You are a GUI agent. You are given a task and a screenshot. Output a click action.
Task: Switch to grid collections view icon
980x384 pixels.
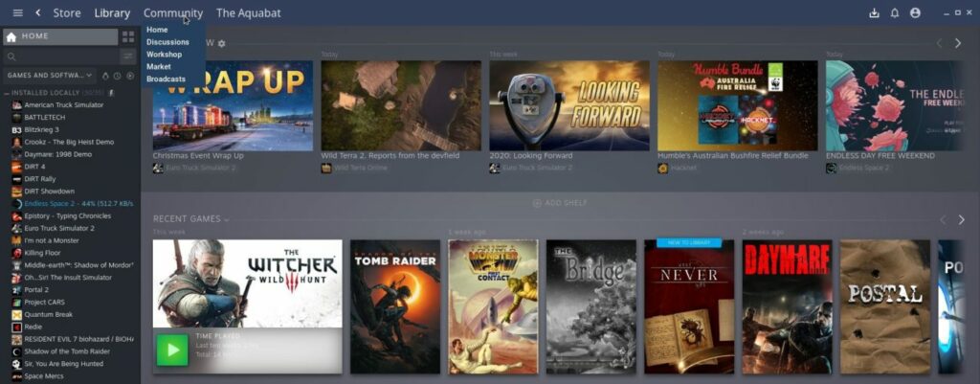(128, 36)
